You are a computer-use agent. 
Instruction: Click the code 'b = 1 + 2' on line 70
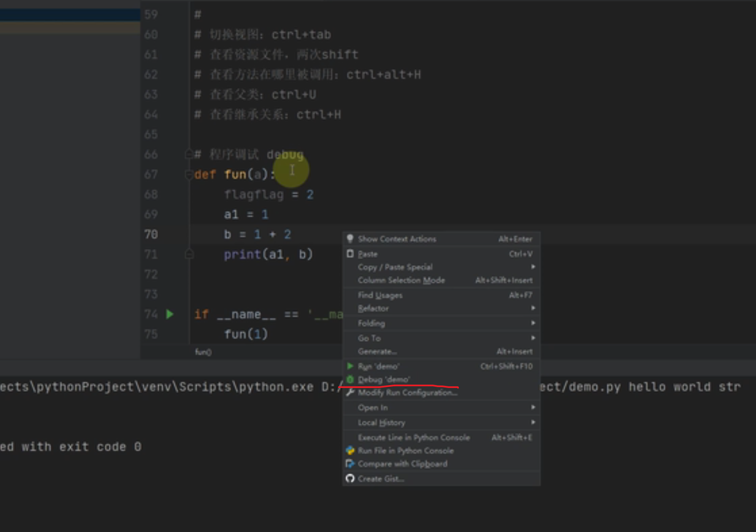click(x=257, y=234)
